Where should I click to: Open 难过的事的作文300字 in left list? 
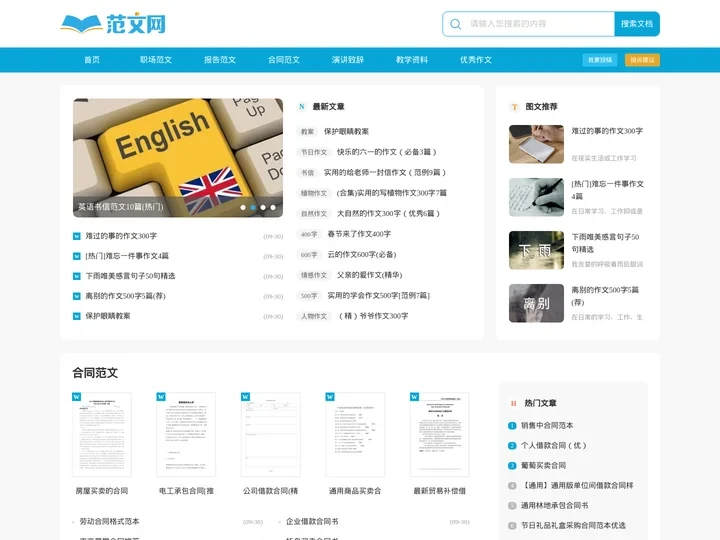click(x=121, y=236)
